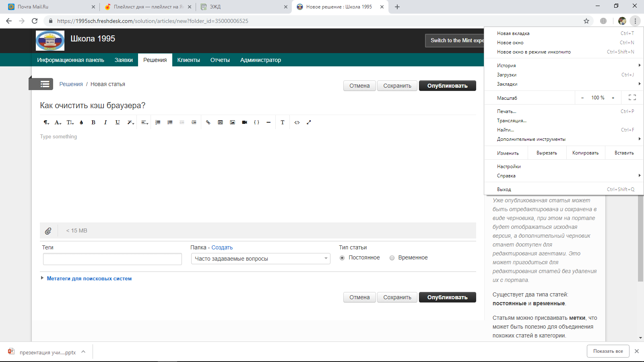Click the Создать folder link
The height and width of the screenshot is (362, 644).
tap(222, 247)
